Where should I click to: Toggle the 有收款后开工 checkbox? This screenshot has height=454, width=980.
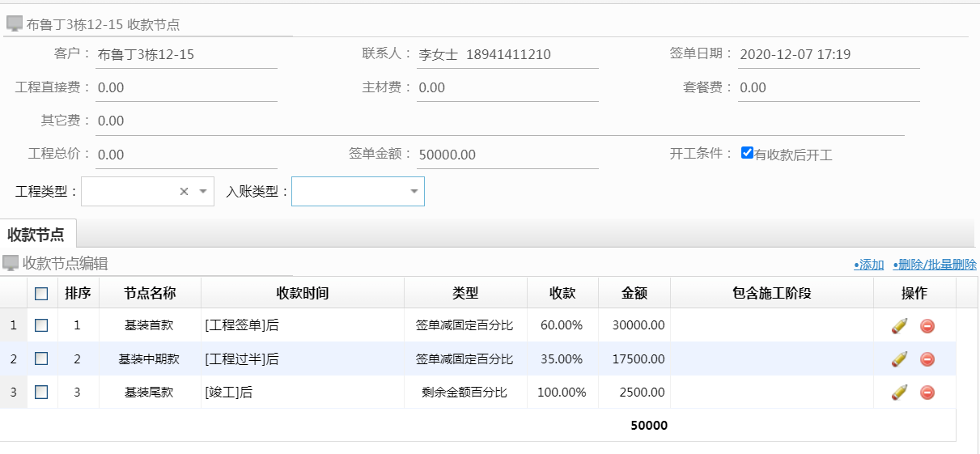point(747,153)
